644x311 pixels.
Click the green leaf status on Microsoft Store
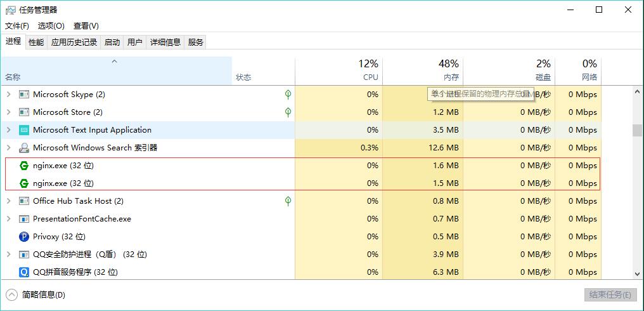288,112
